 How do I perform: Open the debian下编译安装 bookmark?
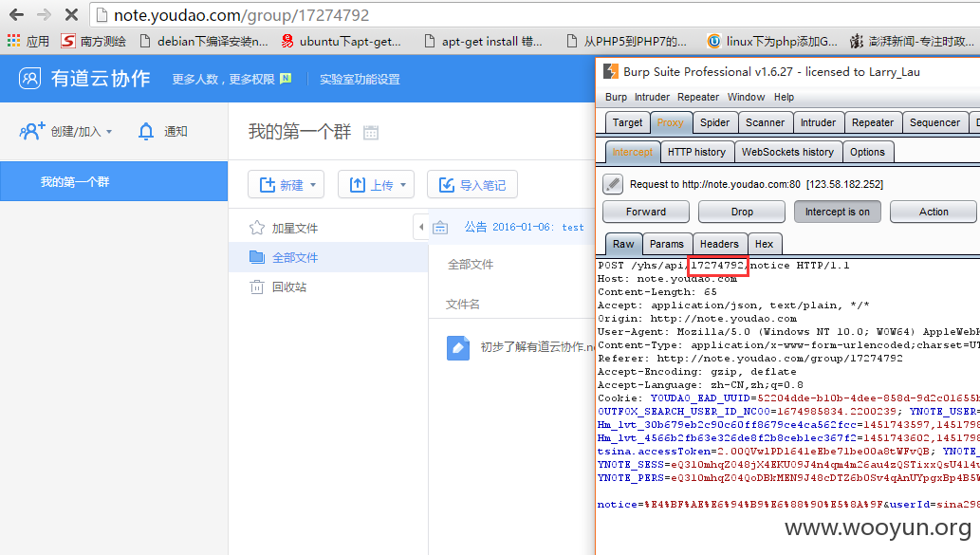pyautogui.click(x=204, y=41)
